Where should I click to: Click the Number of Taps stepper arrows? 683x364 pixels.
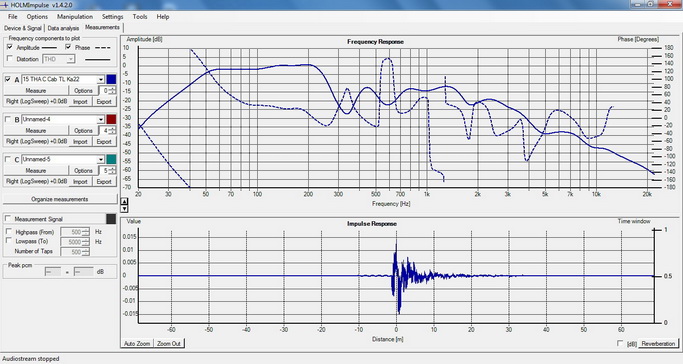86,252
